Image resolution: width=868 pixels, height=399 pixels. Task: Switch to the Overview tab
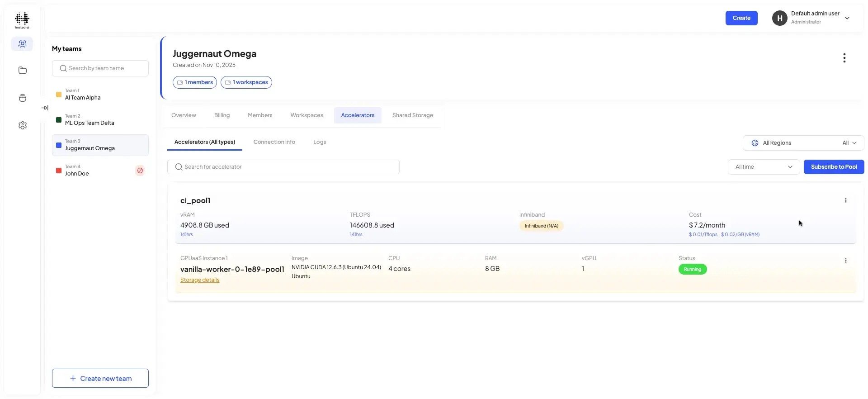[x=184, y=115]
